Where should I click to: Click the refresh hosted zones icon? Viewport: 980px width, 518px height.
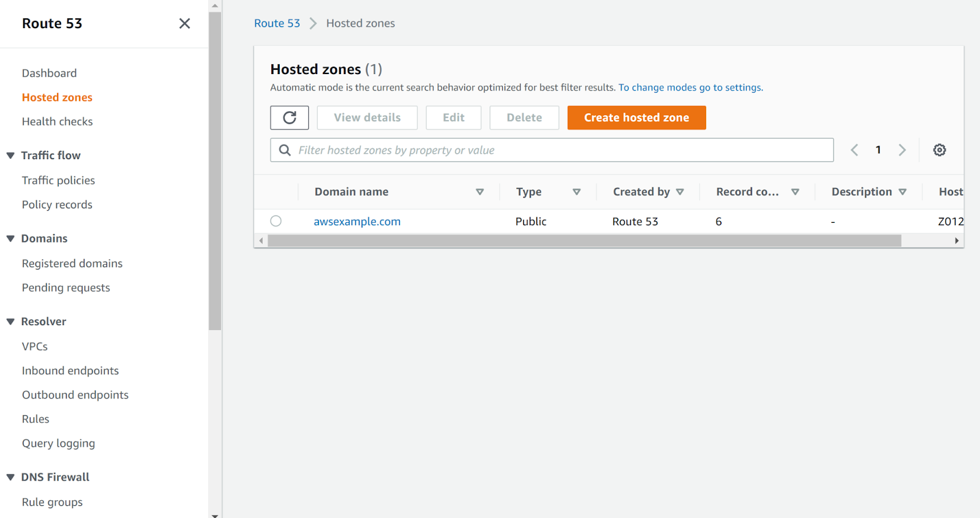[x=289, y=118]
